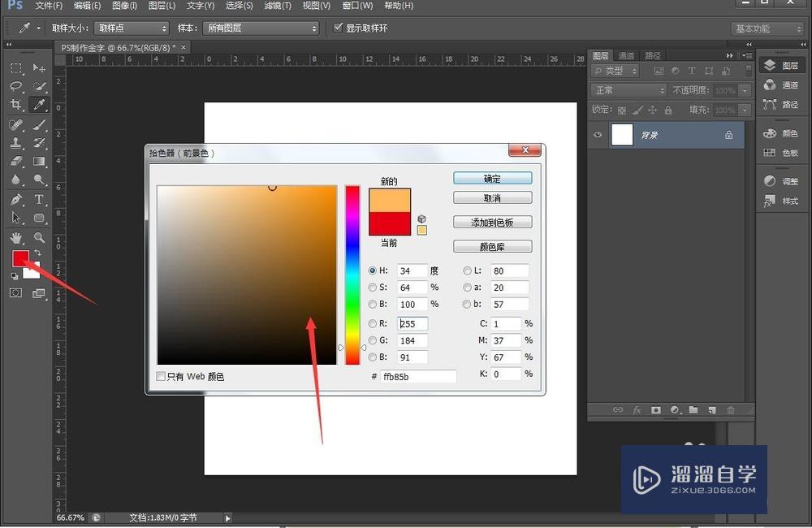Click the hex color input field
This screenshot has height=528, width=812.
tap(418, 377)
